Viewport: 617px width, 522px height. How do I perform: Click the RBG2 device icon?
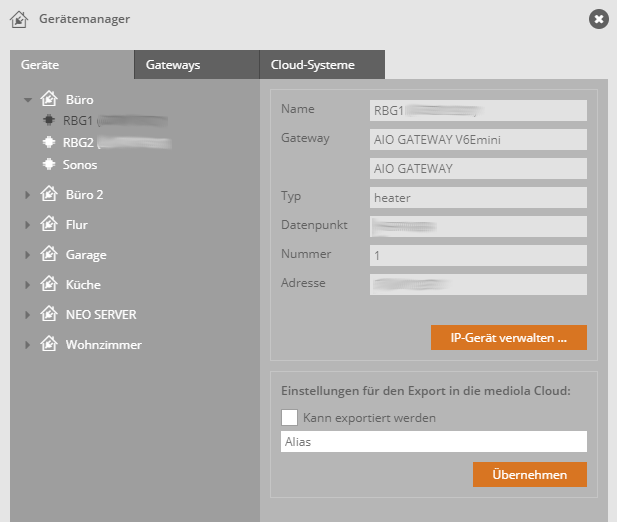point(48,142)
